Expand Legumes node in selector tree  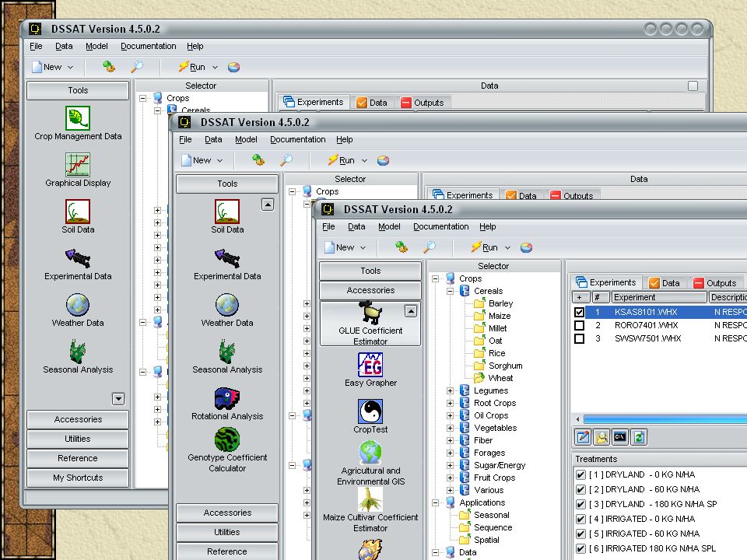pos(450,390)
